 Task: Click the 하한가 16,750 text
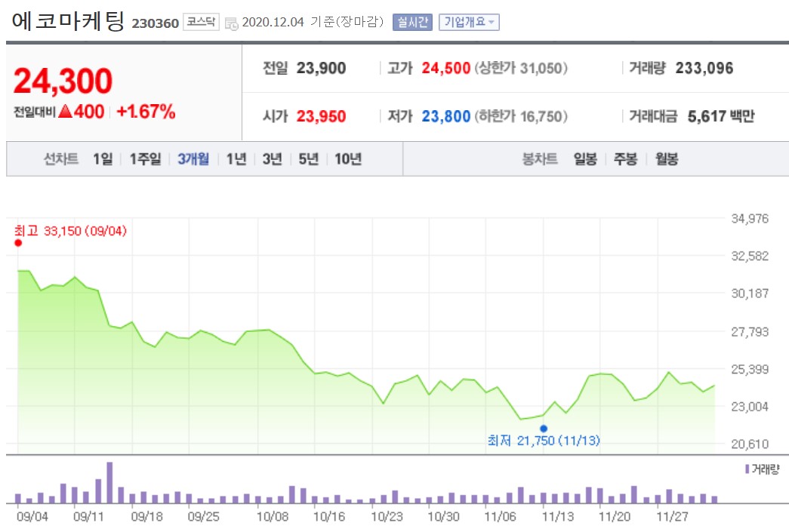pos(521,116)
